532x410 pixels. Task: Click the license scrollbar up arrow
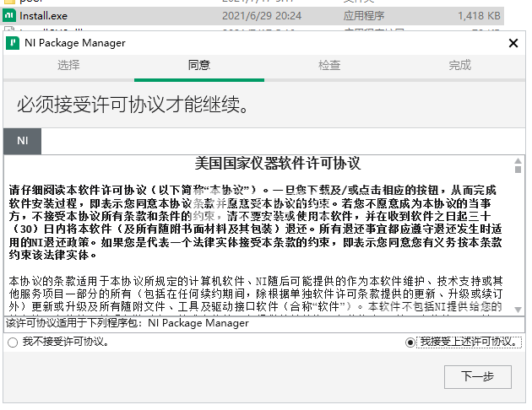[x=518, y=161]
